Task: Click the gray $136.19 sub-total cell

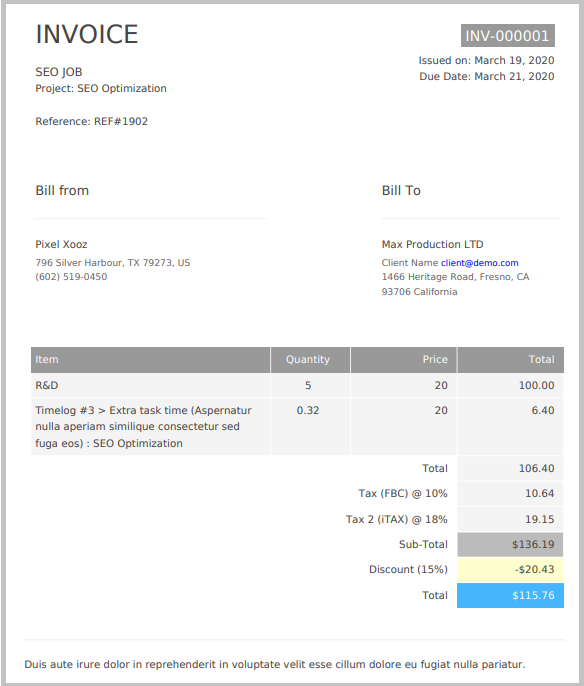Action: tap(511, 544)
